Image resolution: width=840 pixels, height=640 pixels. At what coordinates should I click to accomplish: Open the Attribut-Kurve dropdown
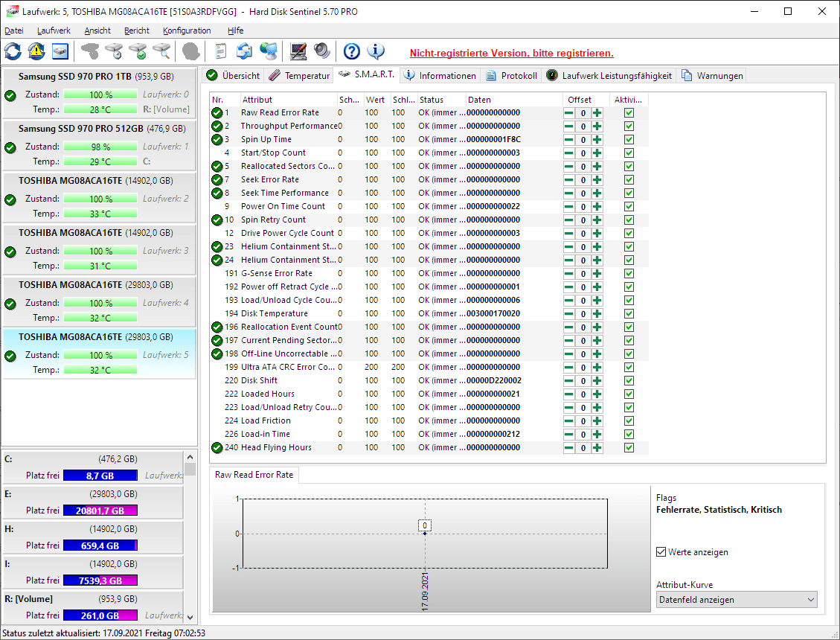click(x=737, y=599)
